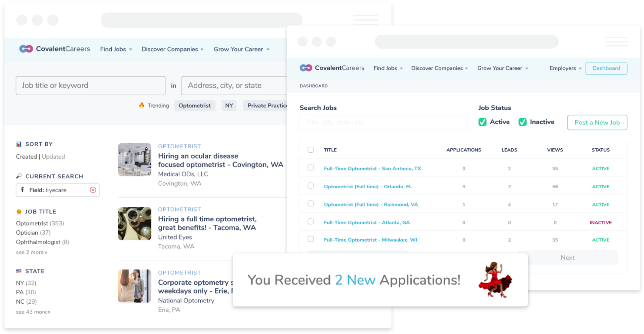Screen dimensions: 644x334
Task: Click the Sort By bar chart icon
Action: point(19,144)
